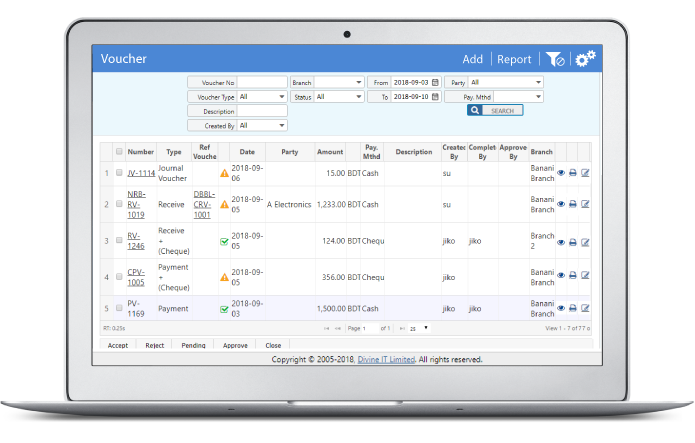View voucher PV-1169 with eye icon

tap(561, 308)
